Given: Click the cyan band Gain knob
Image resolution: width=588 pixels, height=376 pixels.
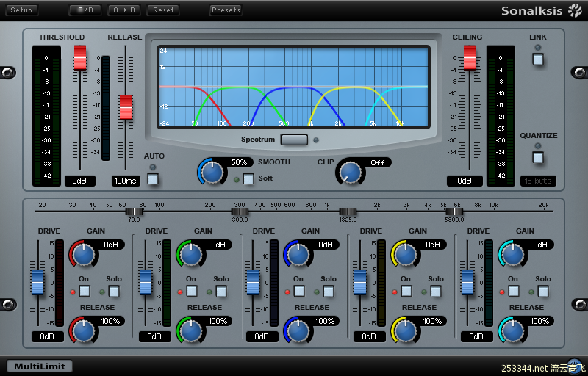Looking at the screenshot, I should (513, 255).
